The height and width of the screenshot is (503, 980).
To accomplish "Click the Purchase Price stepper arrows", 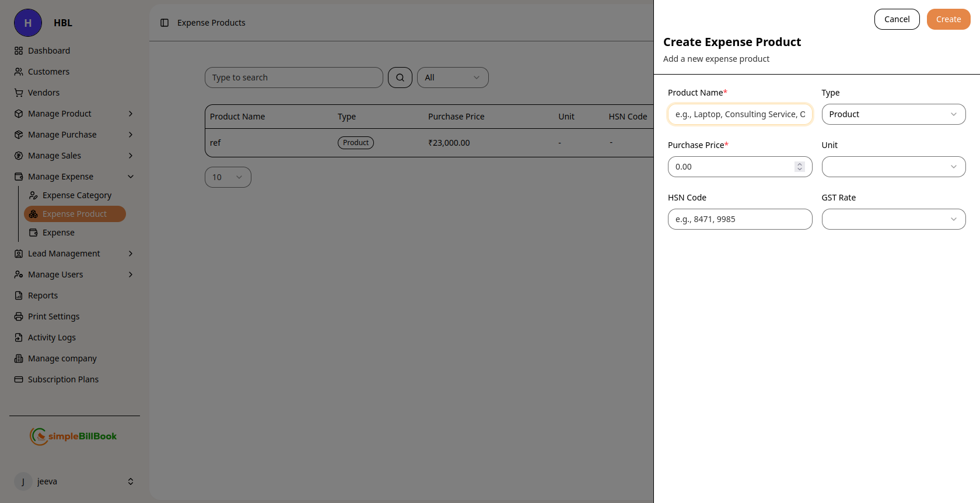I will tap(800, 167).
